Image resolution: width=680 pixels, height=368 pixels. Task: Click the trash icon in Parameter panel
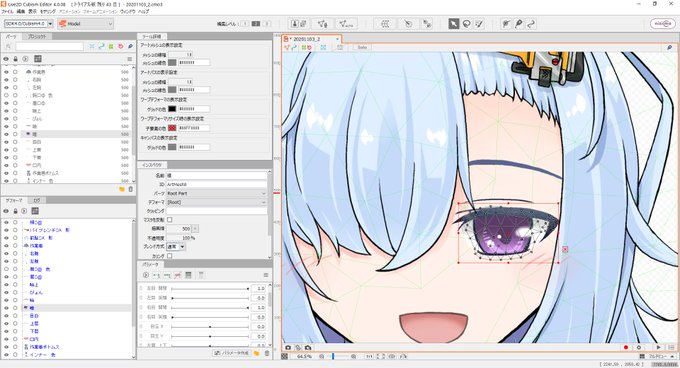267,353
